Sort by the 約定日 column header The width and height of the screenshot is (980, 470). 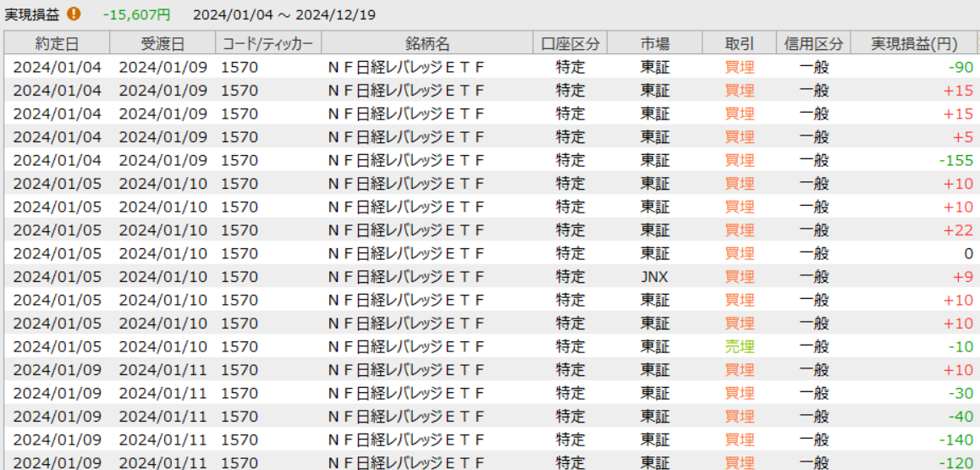(x=57, y=44)
